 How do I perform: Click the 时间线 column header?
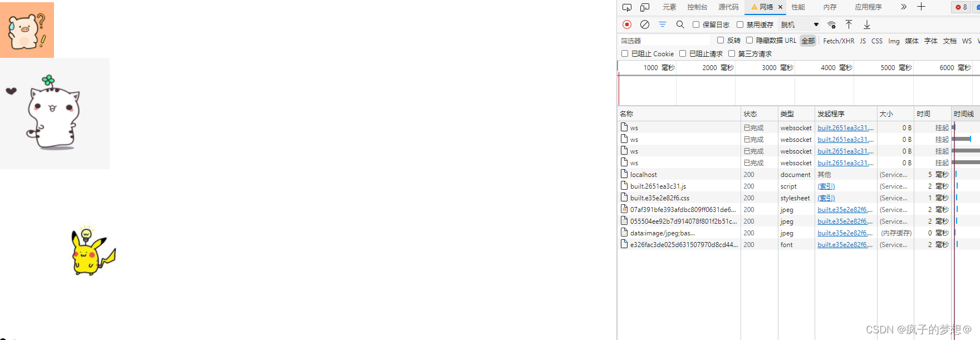[965, 114]
